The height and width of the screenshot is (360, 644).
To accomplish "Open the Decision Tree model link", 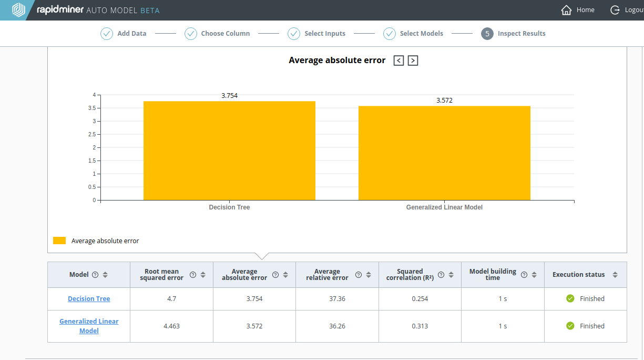I will [x=89, y=299].
